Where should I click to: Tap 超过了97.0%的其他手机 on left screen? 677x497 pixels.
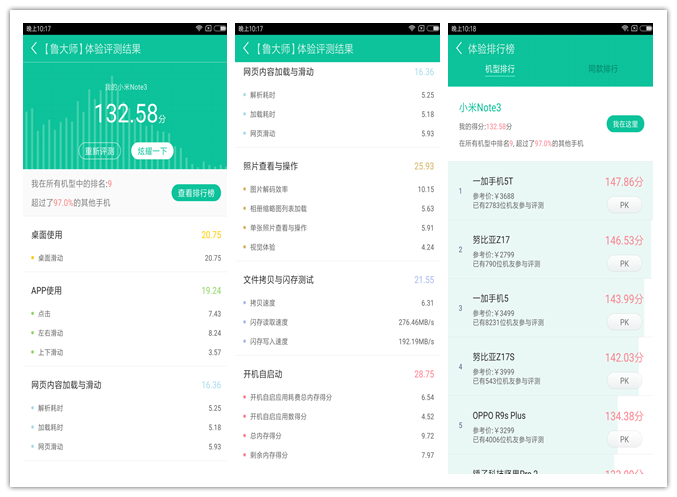(70, 203)
